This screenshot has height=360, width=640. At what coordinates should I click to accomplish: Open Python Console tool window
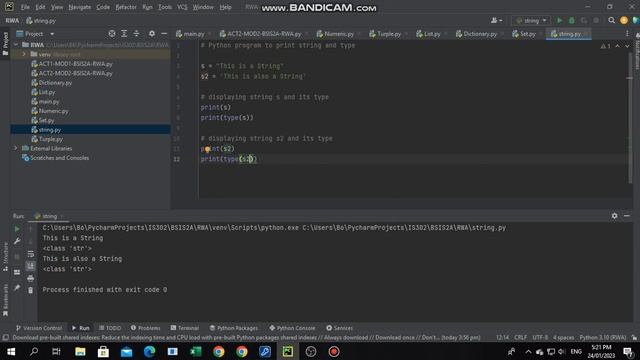pyautogui.click(x=292, y=328)
